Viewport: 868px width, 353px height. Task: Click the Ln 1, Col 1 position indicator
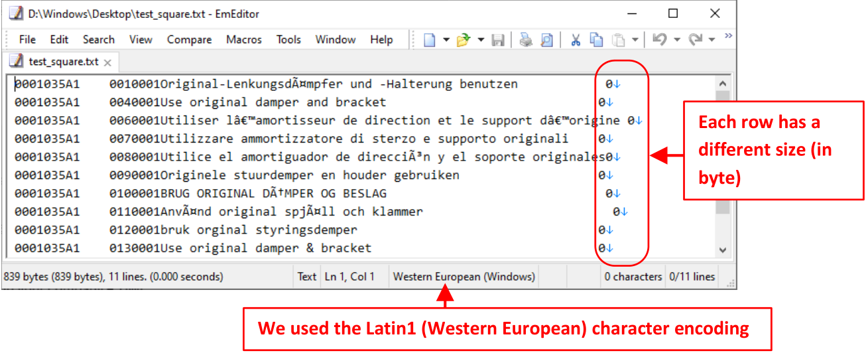pos(349,277)
